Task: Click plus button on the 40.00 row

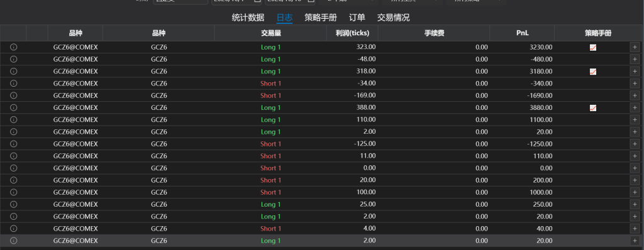Action: point(635,229)
